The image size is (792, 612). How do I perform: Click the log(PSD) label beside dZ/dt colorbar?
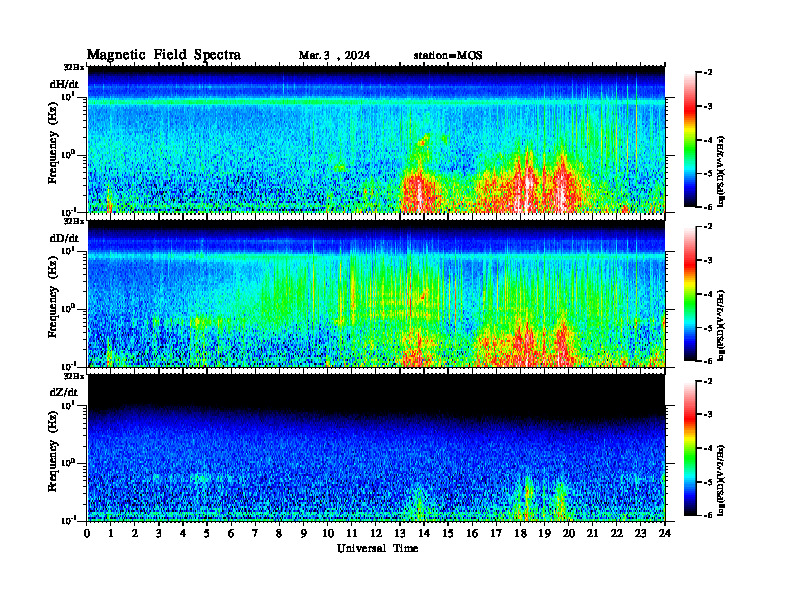[721, 479]
